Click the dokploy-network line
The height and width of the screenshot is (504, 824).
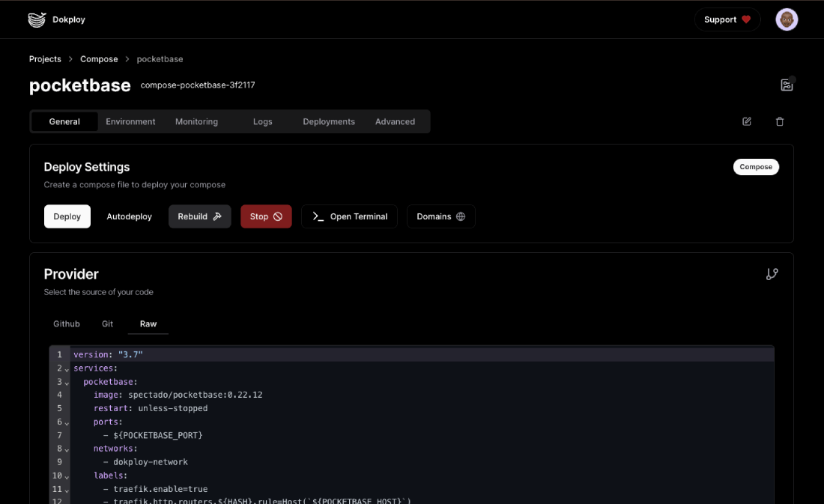point(145,462)
